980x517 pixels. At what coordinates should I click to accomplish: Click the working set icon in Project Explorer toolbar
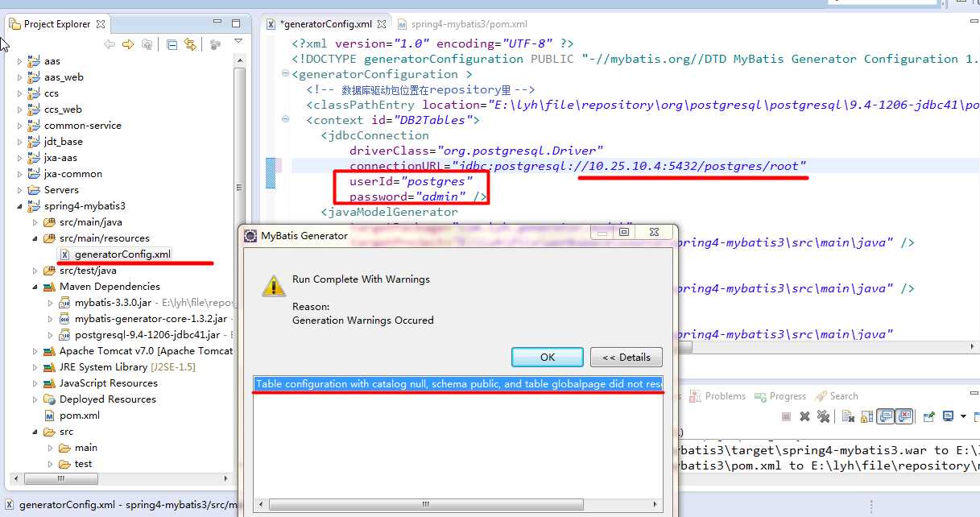pyautogui.click(x=215, y=44)
